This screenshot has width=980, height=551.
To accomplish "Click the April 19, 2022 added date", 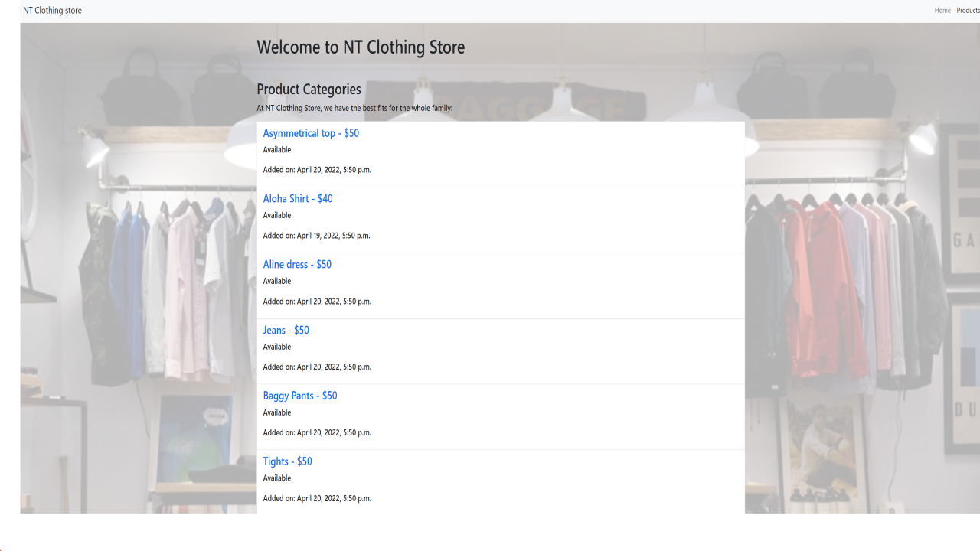I will click(316, 236).
